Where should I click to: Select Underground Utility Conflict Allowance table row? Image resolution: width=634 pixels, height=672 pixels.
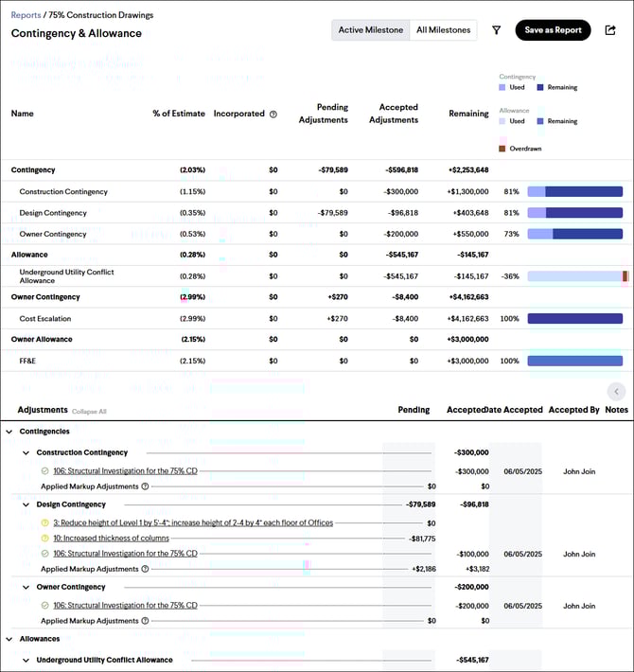[317, 276]
